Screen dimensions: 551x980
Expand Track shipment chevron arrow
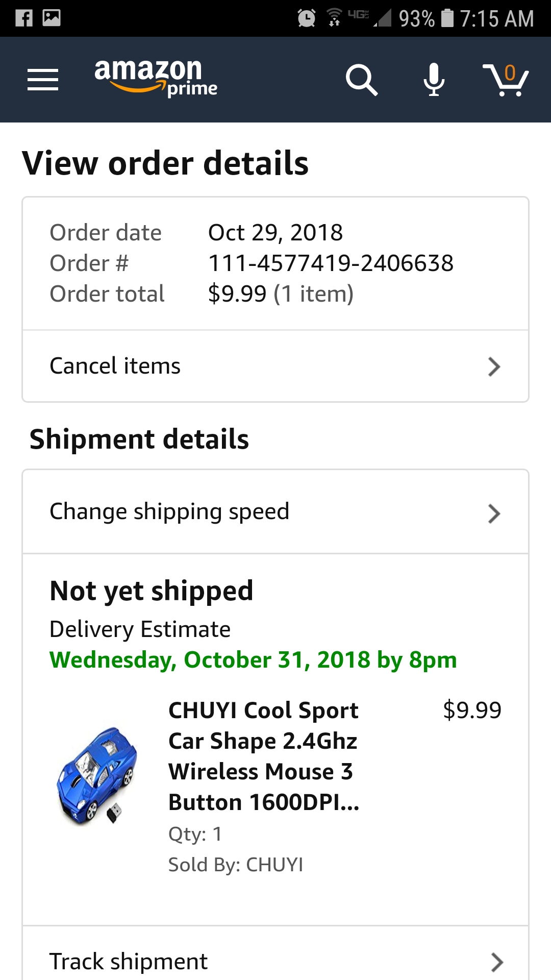click(x=496, y=962)
